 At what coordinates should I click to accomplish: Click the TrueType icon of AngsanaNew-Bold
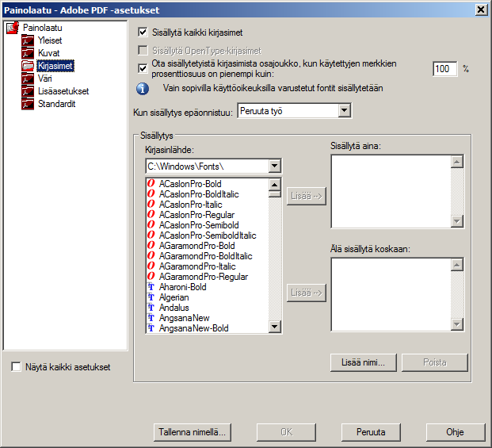tap(151, 328)
